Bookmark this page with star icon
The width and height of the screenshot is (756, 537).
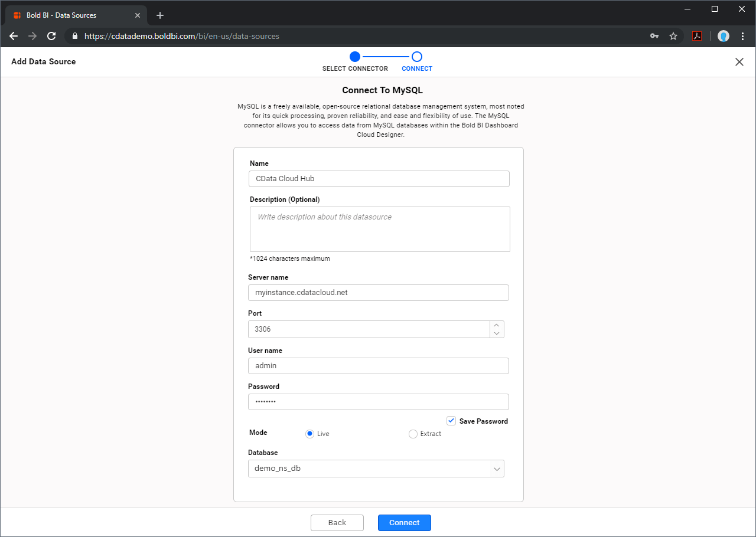click(673, 36)
